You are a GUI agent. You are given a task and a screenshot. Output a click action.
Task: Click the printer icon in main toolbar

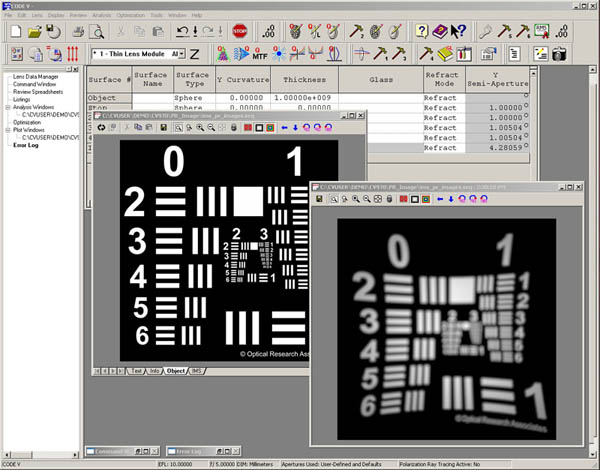(x=79, y=31)
